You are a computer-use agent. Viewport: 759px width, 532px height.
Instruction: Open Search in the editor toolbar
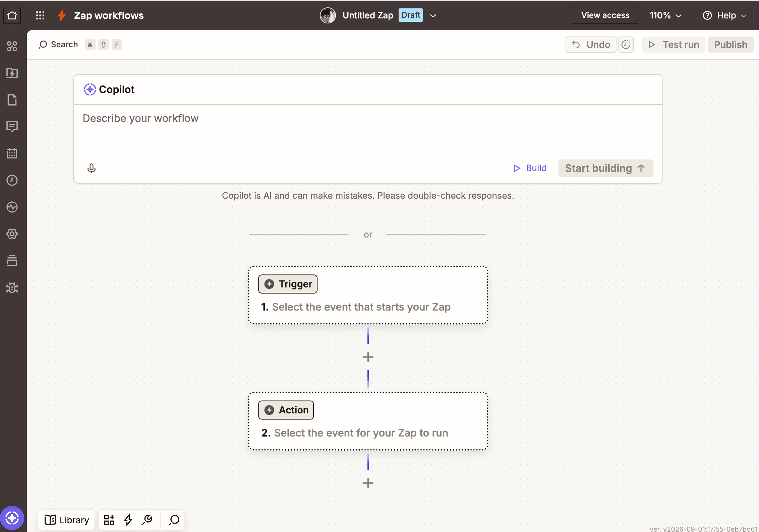[x=58, y=45]
